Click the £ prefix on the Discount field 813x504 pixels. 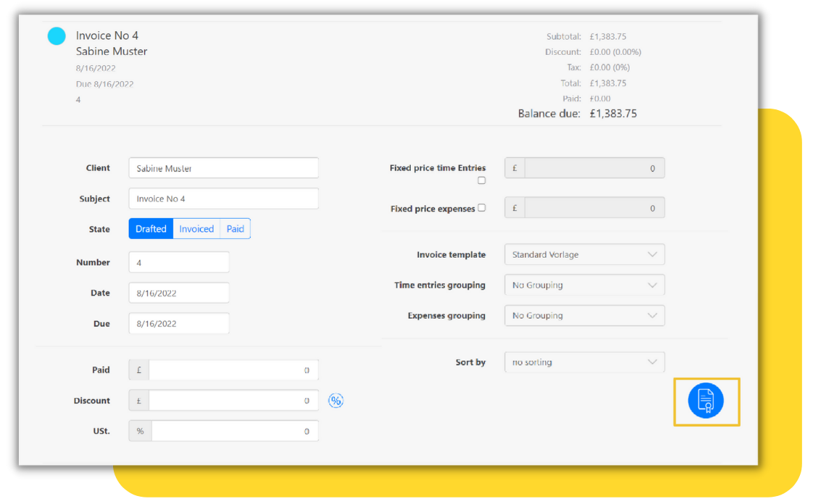(x=138, y=400)
